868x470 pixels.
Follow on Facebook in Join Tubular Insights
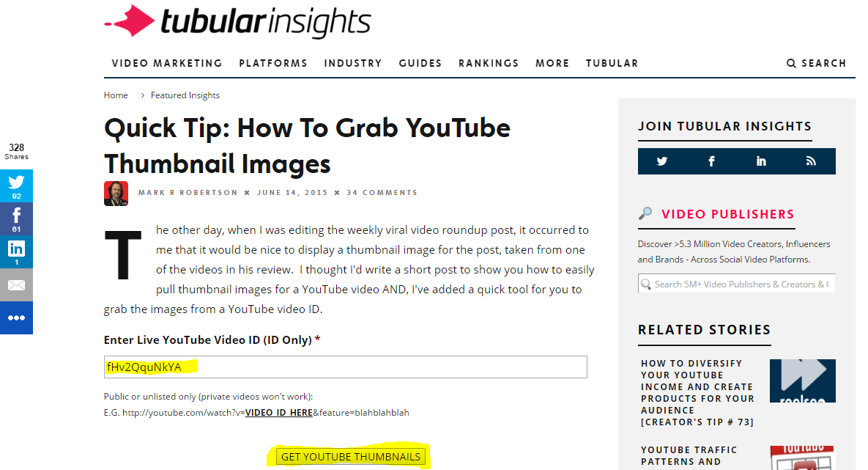(712, 161)
